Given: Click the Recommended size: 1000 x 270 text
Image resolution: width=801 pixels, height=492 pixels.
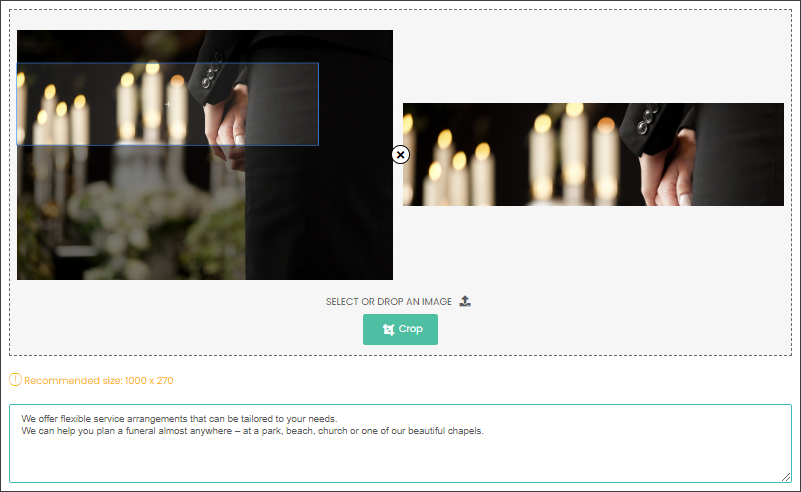Looking at the screenshot, I should tap(99, 381).
